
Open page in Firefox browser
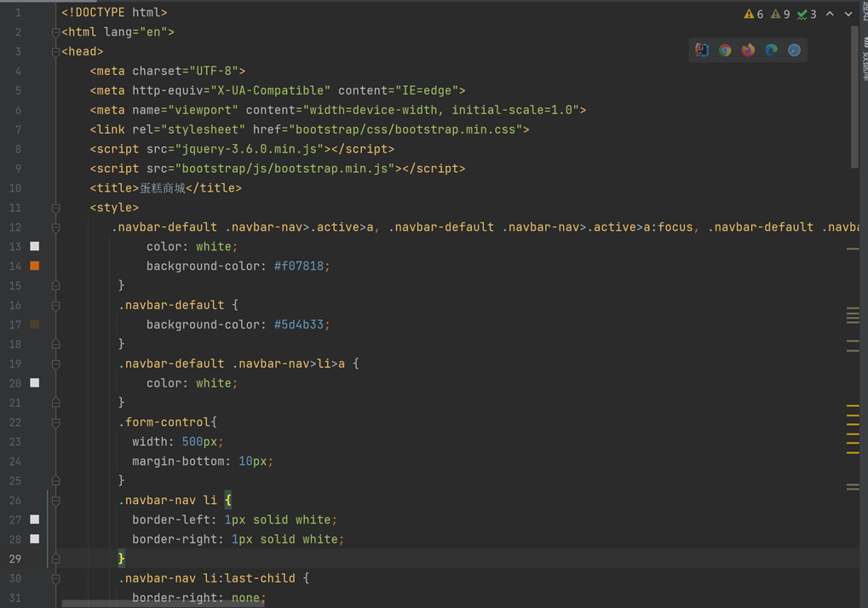coord(749,50)
